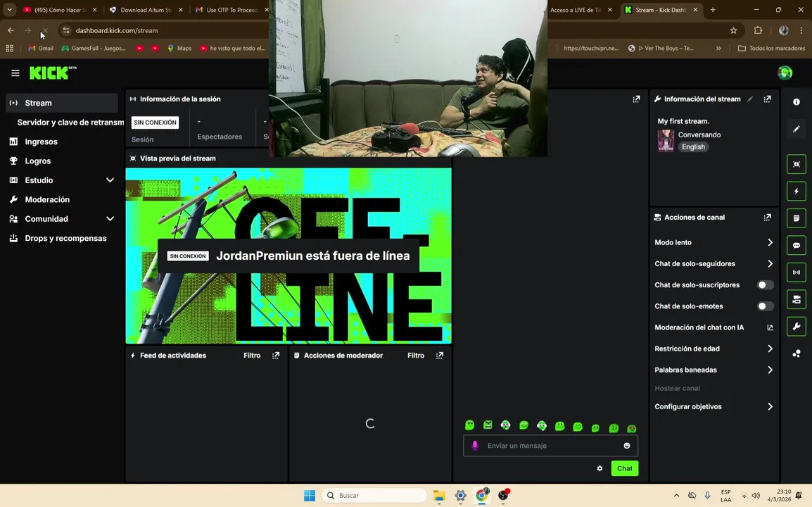This screenshot has width=812, height=507.
Task: Switch to the Use OTP To Proceed tab
Action: (x=231, y=10)
